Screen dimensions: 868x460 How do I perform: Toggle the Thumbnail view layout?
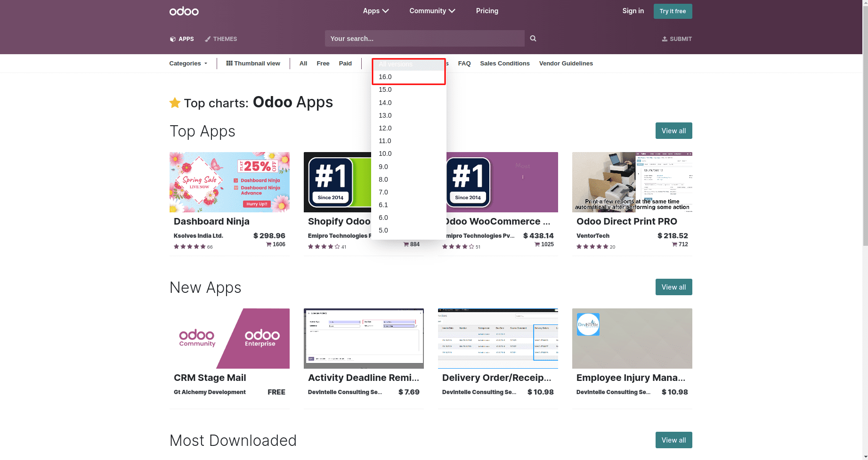coord(253,64)
